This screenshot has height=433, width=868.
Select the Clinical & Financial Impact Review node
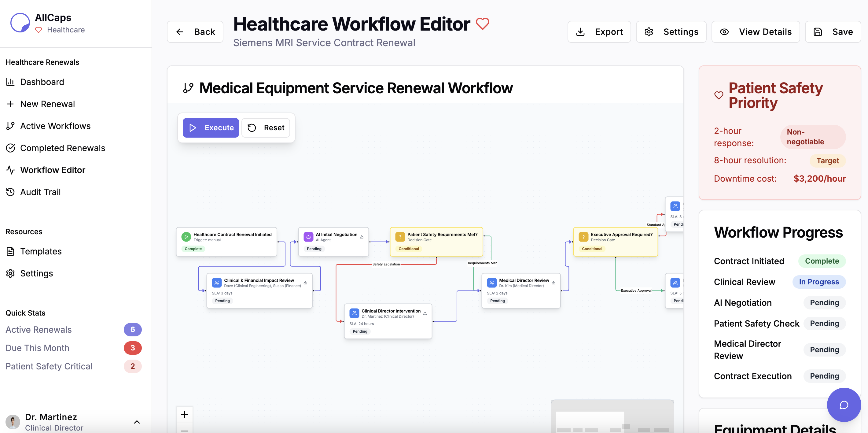tap(259, 291)
